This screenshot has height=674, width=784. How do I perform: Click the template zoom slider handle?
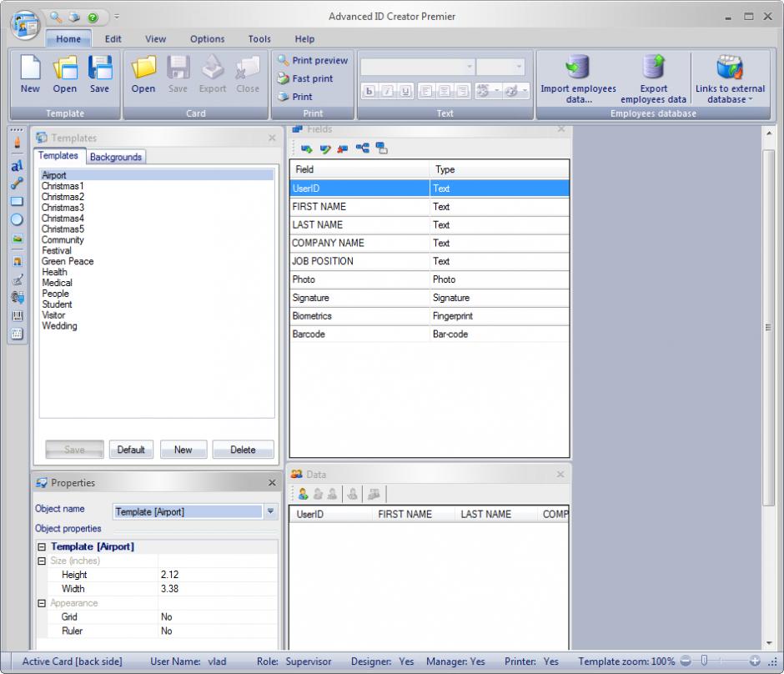pyautogui.click(x=704, y=661)
